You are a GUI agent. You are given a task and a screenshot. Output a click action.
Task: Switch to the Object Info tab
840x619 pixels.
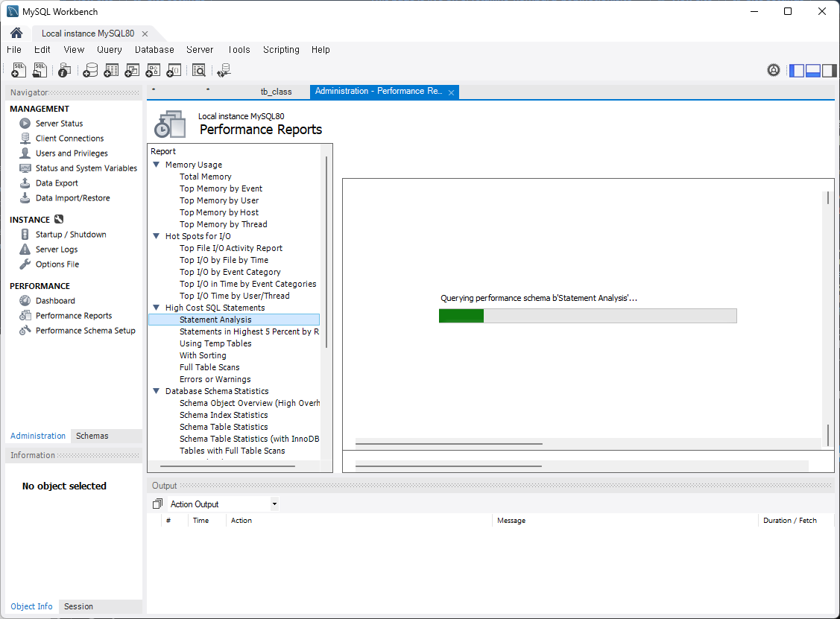pos(31,606)
